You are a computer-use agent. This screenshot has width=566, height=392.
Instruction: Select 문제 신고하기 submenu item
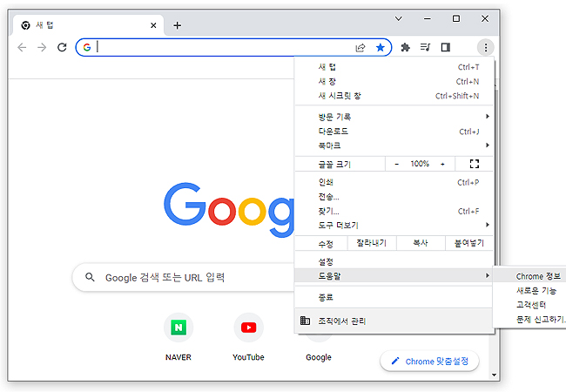[x=530, y=320]
